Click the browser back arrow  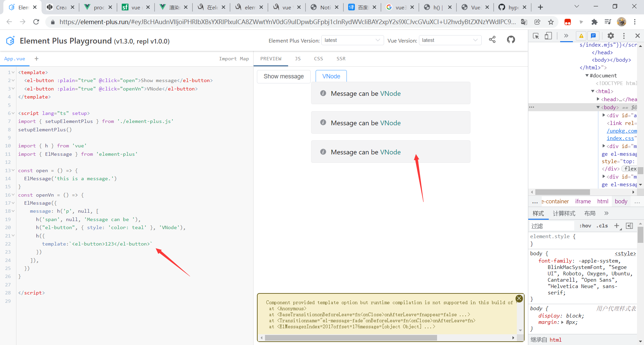(9, 22)
